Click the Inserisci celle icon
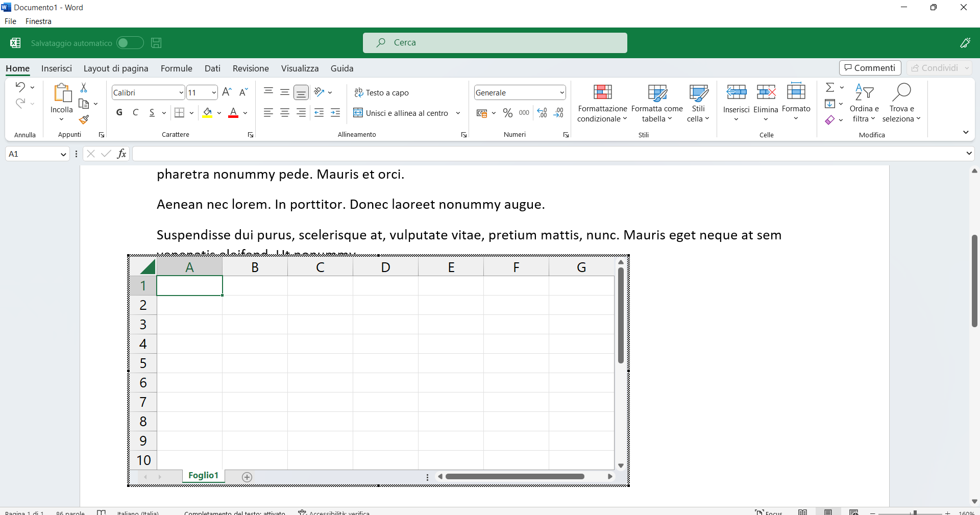The height and width of the screenshot is (515, 980). click(x=737, y=92)
